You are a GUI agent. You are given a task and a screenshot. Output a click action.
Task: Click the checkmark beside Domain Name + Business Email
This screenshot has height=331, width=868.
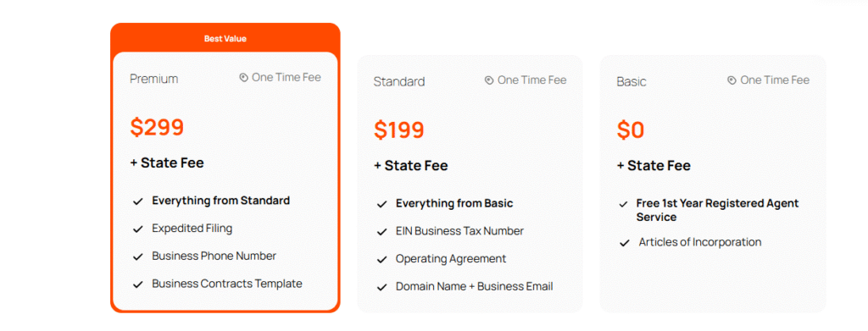click(381, 287)
